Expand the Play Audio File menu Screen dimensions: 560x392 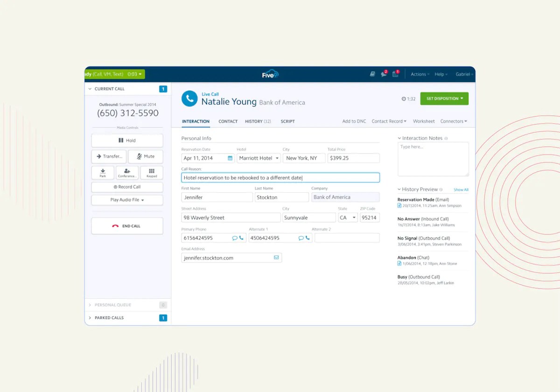(127, 200)
